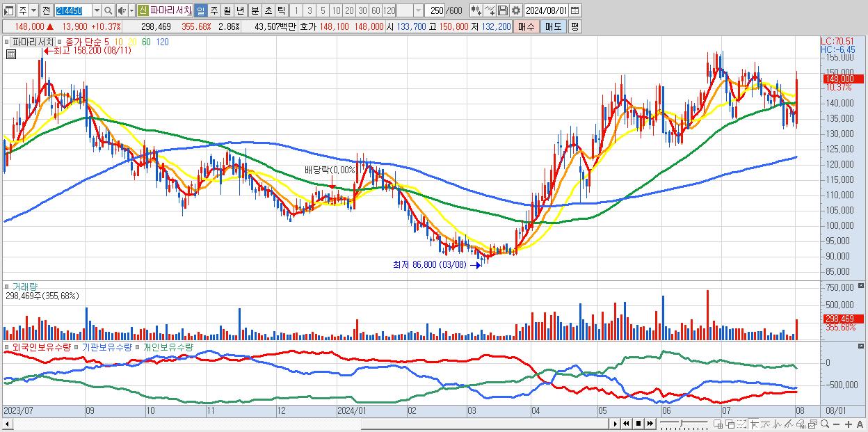Viewport: 868px width, 432px height.
Task: Click the chart zoom magnifier icon
Action: coord(825,424)
